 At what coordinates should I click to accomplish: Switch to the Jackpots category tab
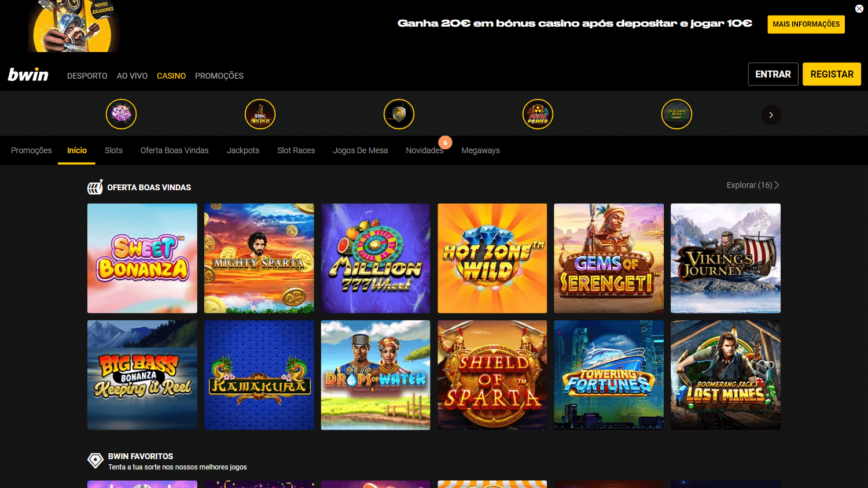click(x=242, y=150)
